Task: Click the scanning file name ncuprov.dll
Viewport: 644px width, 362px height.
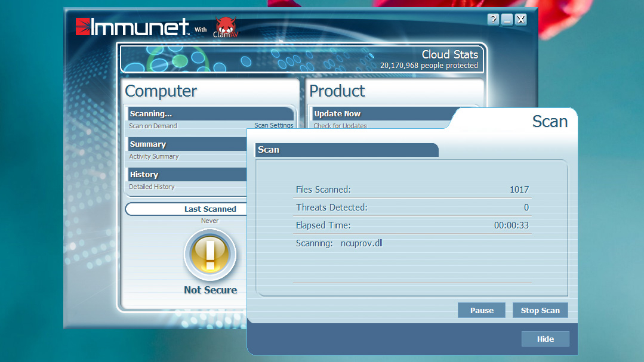Action: click(362, 243)
